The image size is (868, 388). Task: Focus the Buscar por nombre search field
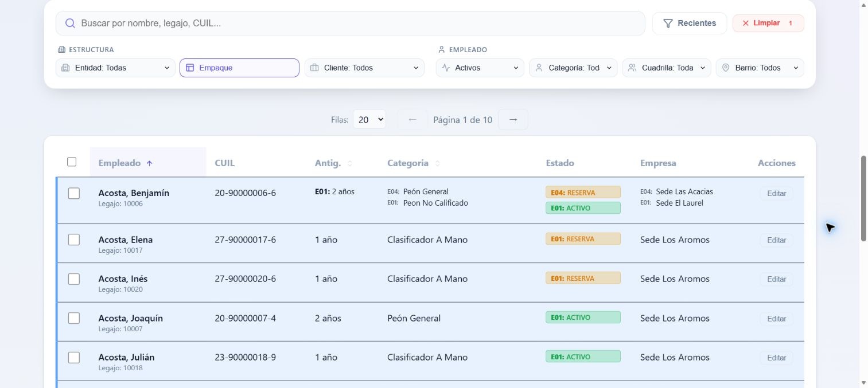click(x=351, y=23)
